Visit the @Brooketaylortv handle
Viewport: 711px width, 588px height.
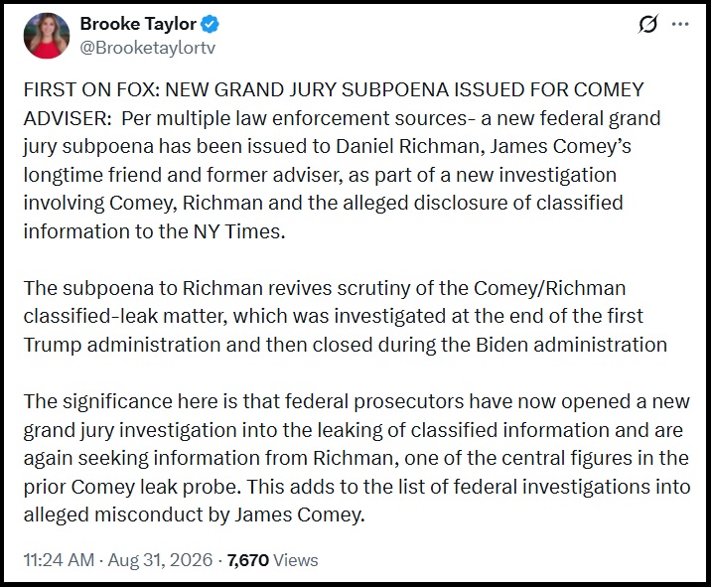tap(147, 48)
